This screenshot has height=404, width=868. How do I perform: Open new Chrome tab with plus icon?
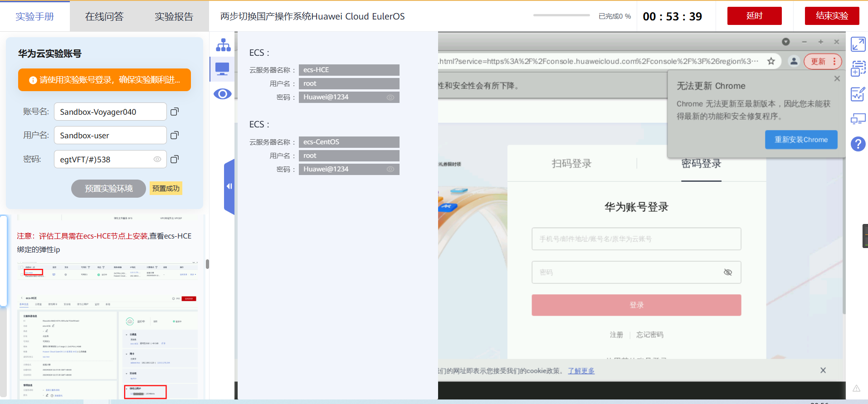(820, 42)
